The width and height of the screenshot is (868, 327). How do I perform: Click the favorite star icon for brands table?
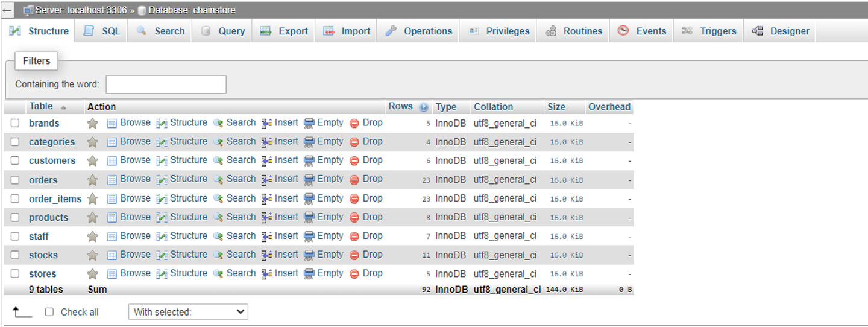pyautogui.click(x=92, y=124)
